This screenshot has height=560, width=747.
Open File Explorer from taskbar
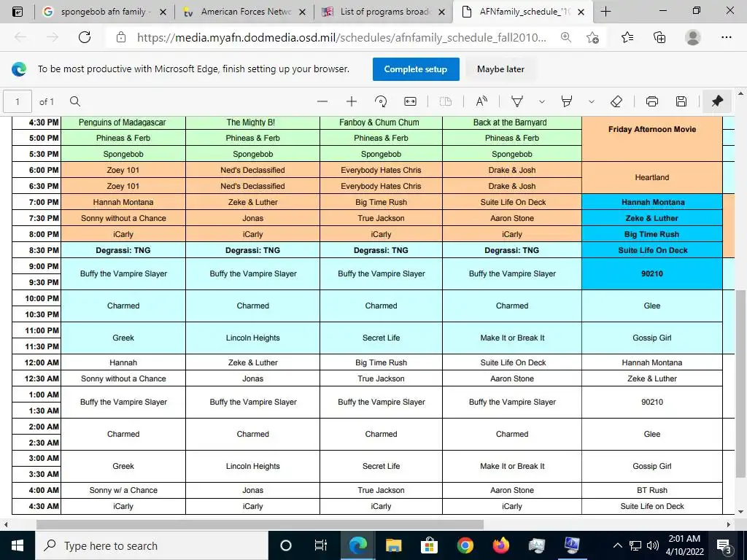pyautogui.click(x=393, y=545)
